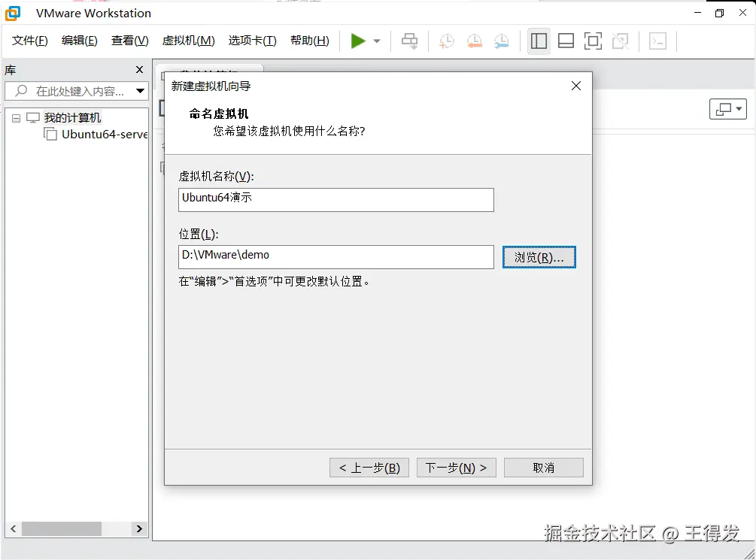Image resolution: width=756 pixels, height=560 pixels.
Task: Click the library search magnifier icon
Action: click(x=21, y=91)
